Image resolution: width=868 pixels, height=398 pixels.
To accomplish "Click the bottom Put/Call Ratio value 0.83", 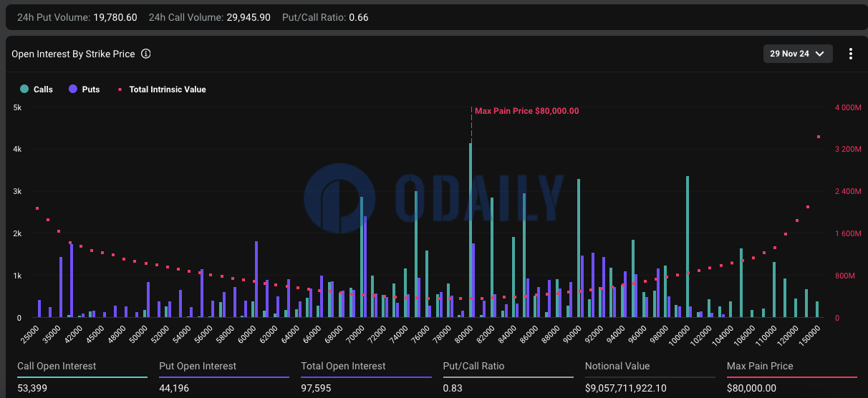I will point(453,387).
